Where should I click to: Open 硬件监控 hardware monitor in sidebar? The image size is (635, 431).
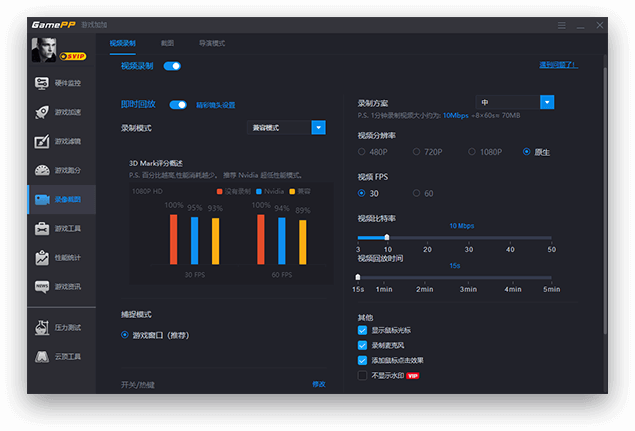[x=58, y=83]
